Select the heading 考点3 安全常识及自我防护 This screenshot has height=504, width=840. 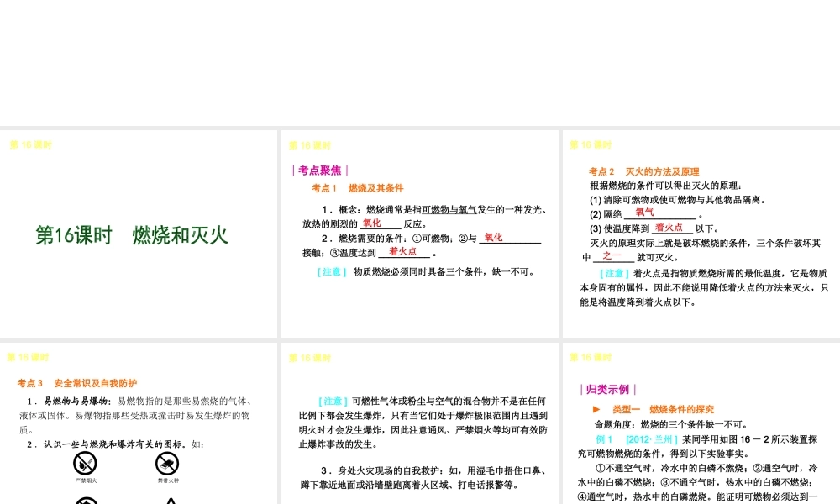point(77,383)
